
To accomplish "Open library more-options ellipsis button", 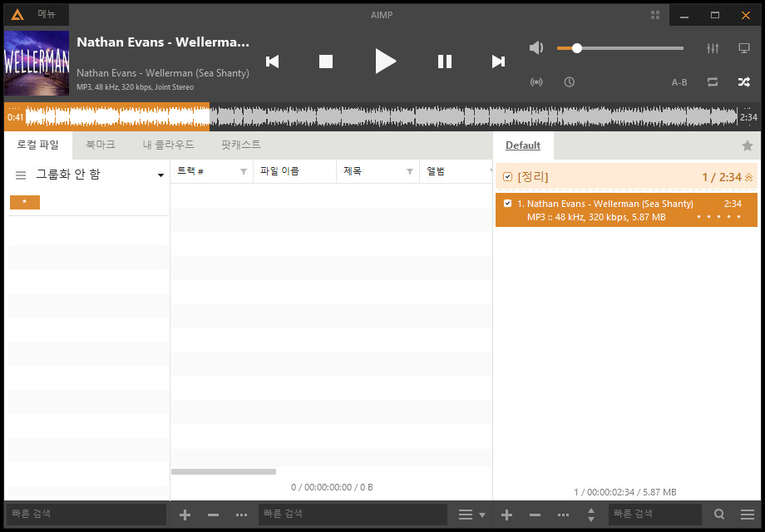I will (241, 515).
